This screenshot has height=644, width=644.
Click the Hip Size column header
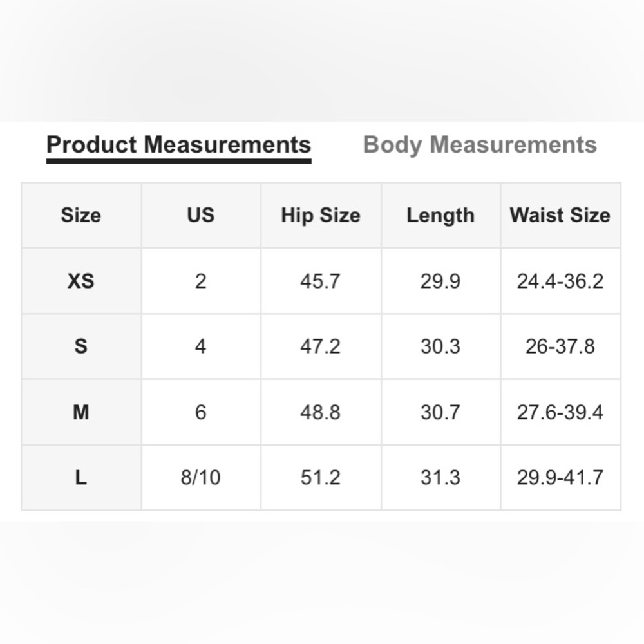[321, 215]
